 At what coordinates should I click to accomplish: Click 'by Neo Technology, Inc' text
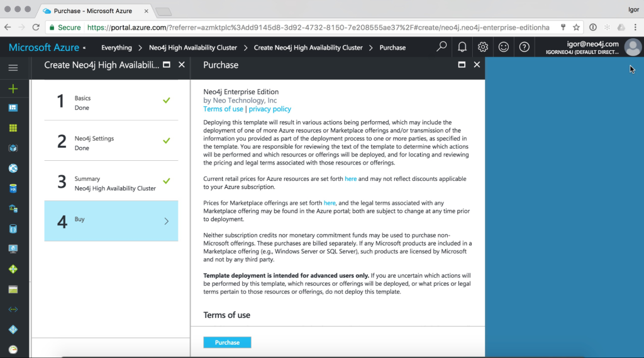pyautogui.click(x=240, y=100)
